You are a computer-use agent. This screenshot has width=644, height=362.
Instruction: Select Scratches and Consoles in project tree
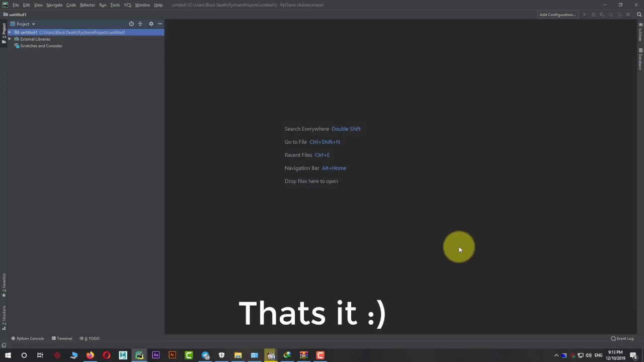pyautogui.click(x=38, y=46)
